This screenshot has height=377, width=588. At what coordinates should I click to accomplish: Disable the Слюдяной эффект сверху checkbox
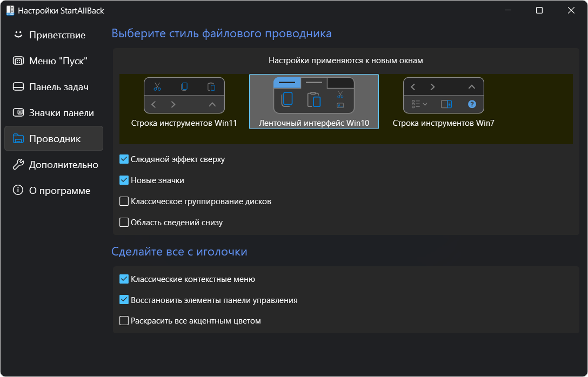coord(124,159)
